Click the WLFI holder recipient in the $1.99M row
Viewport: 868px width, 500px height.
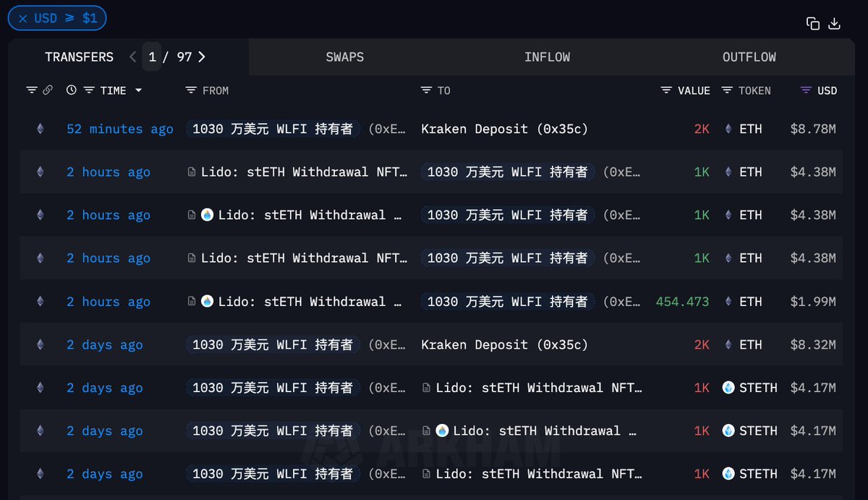click(508, 302)
